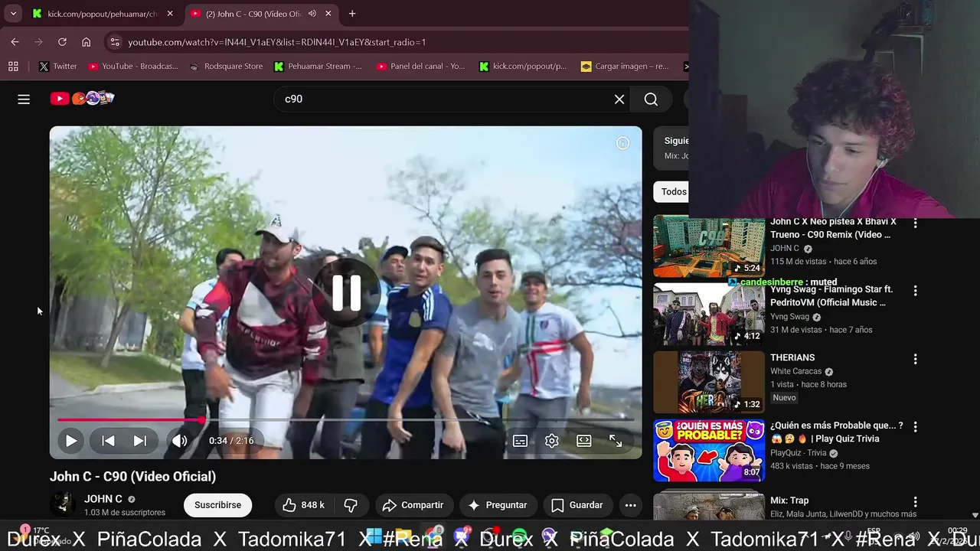Image resolution: width=980 pixels, height=551 pixels.
Task: Switch to the kick.com popout tab
Action: [103, 14]
